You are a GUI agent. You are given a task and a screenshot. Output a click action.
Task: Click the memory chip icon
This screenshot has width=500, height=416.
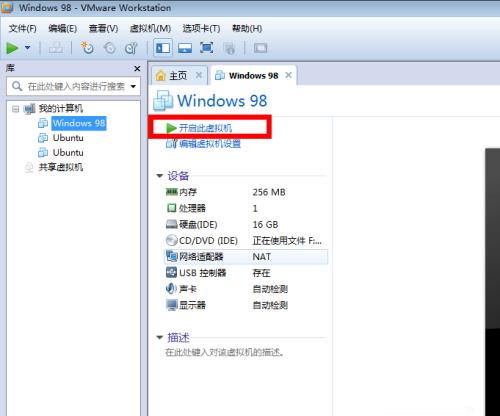coord(171,192)
